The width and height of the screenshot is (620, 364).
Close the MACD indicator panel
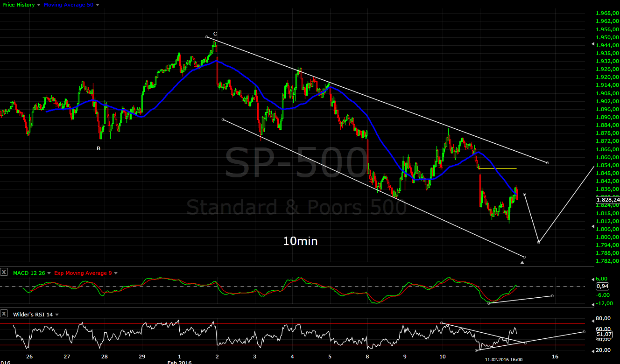pyautogui.click(x=4, y=273)
